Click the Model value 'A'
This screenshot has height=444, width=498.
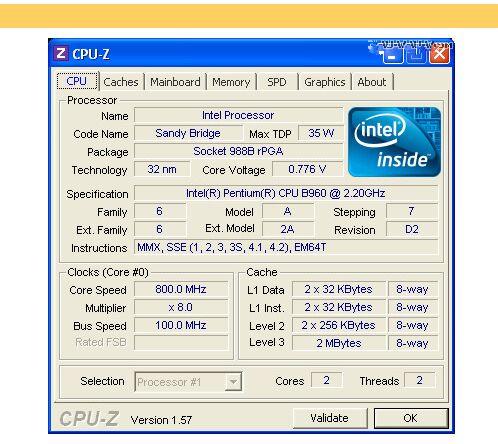[288, 211]
